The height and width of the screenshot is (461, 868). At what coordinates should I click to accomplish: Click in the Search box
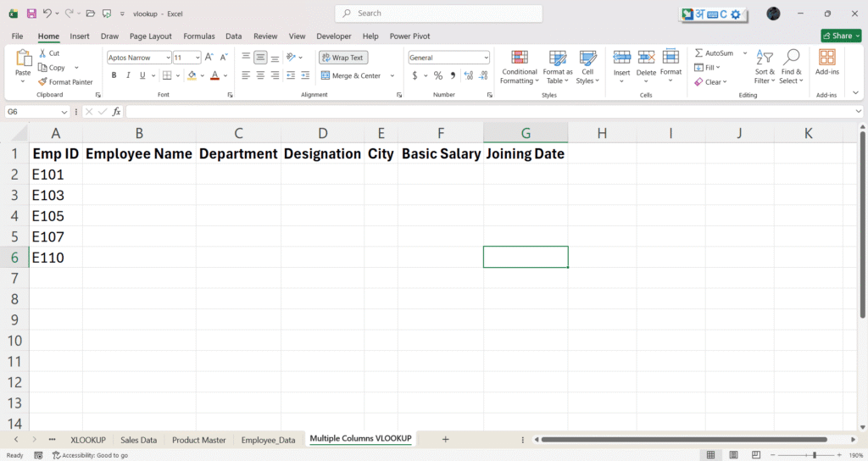tap(438, 14)
